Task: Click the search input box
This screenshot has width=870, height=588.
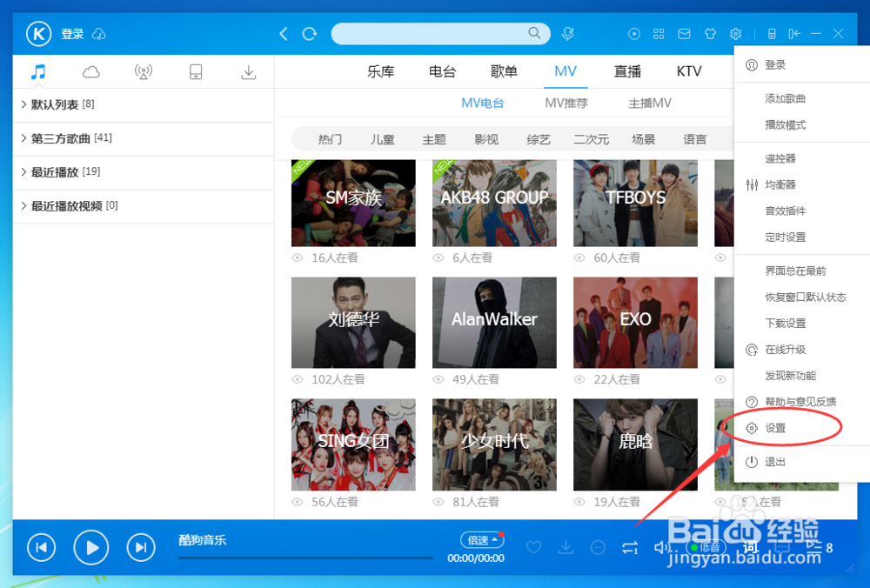Action: click(435, 33)
